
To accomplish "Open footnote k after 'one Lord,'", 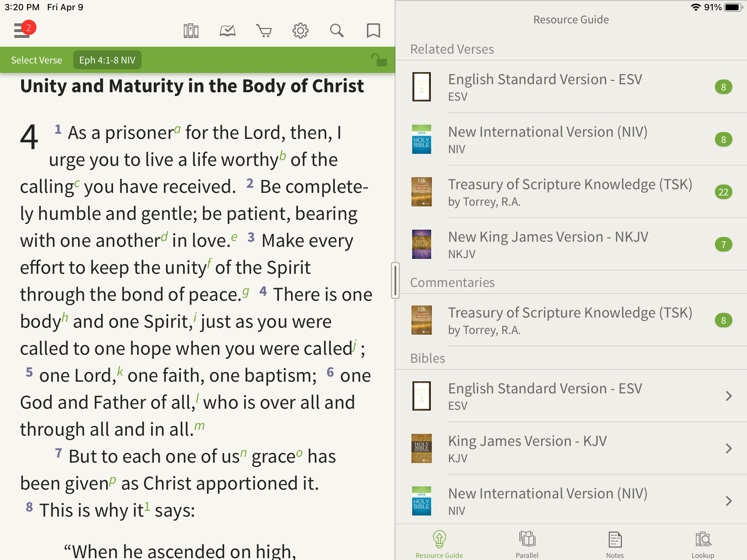I will [x=120, y=371].
